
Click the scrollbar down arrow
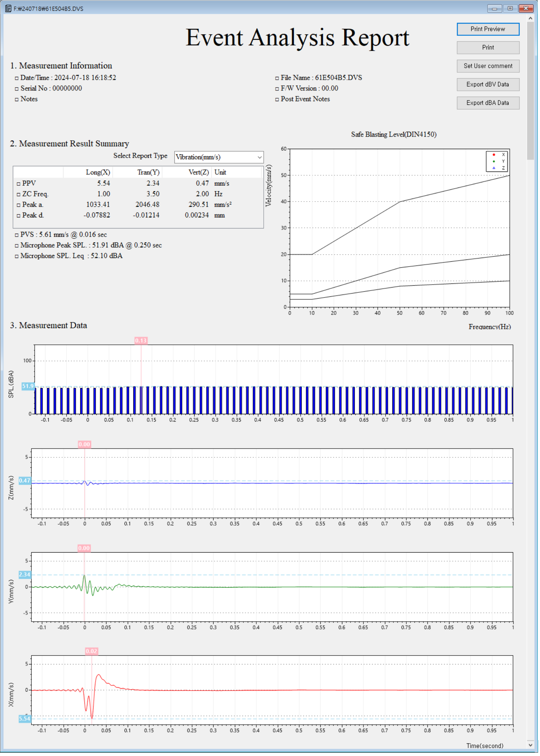click(x=530, y=745)
